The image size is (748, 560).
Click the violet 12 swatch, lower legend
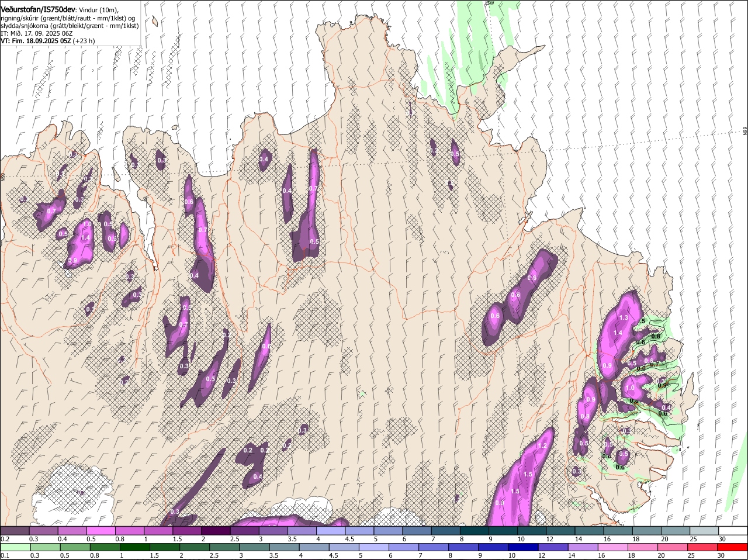coord(553,548)
